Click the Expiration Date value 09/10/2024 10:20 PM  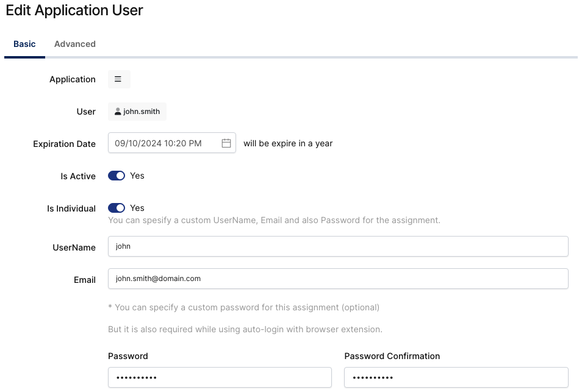tap(158, 143)
